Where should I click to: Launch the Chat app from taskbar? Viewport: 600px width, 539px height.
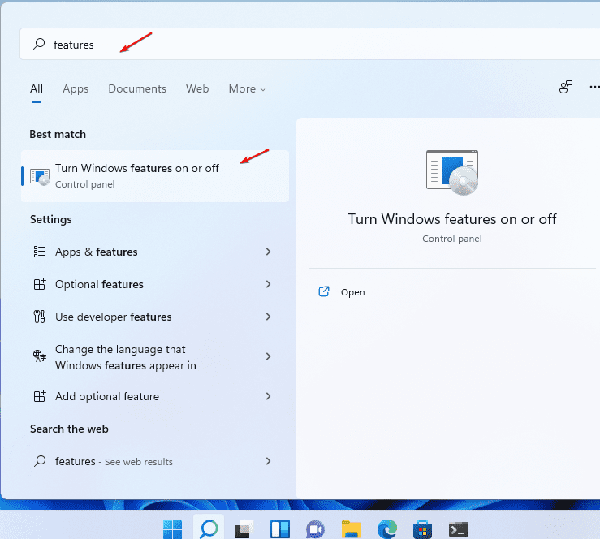click(317, 528)
